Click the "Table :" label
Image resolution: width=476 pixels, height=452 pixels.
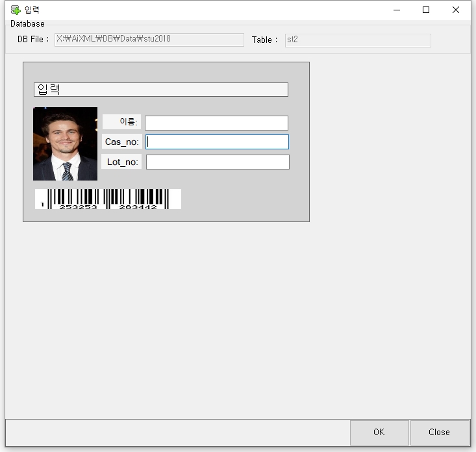point(264,40)
